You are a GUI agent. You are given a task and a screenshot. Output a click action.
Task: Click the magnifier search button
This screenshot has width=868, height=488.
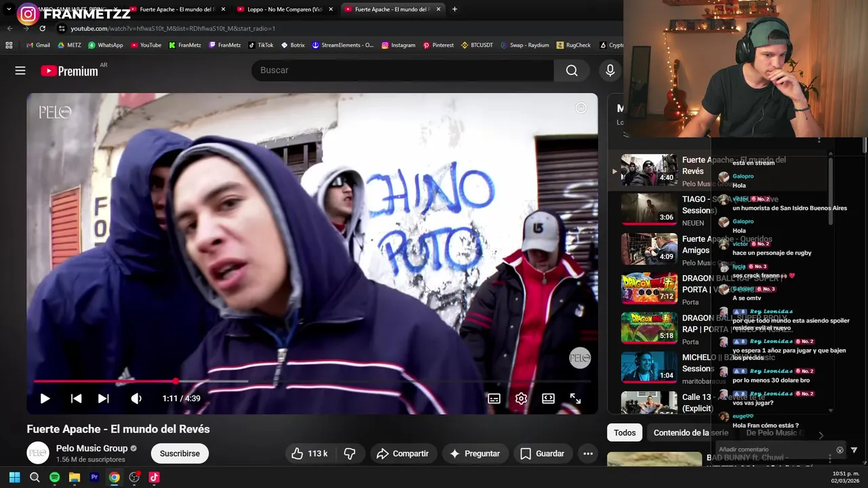[572, 70]
